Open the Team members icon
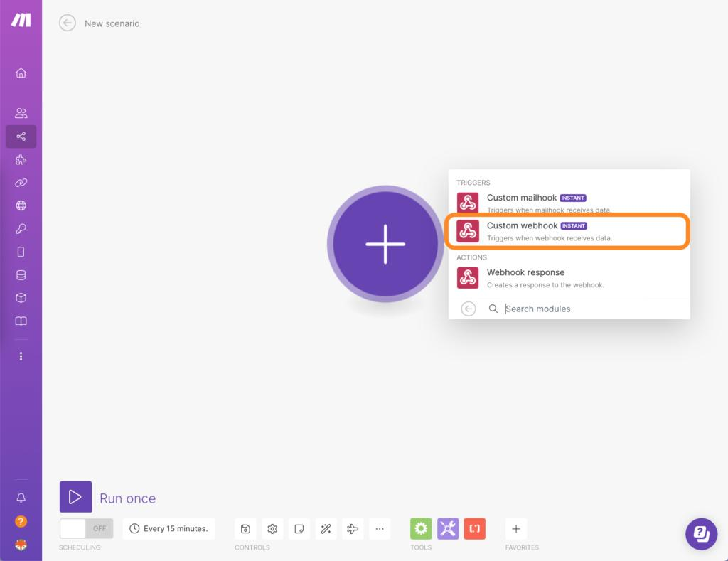 coord(21,113)
